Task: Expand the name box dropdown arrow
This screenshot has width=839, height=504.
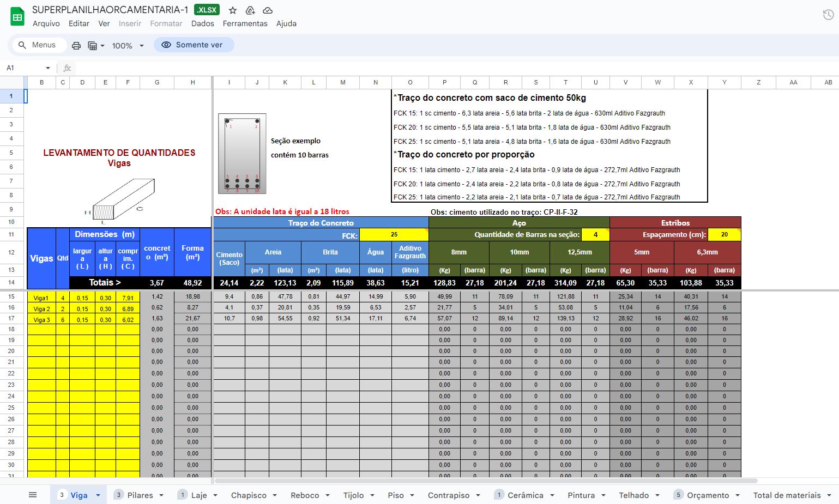Action: [48, 68]
